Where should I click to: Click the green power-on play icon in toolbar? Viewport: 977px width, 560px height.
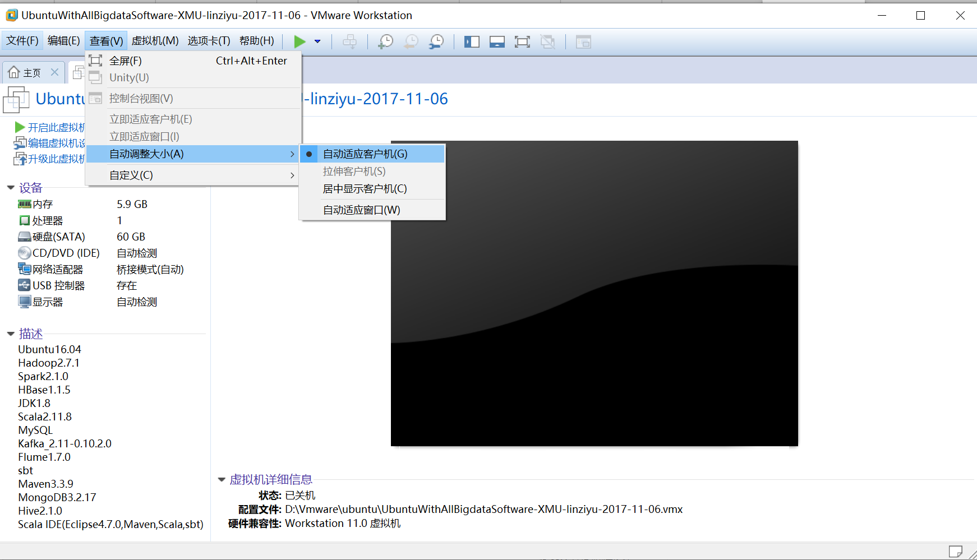point(300,41)
